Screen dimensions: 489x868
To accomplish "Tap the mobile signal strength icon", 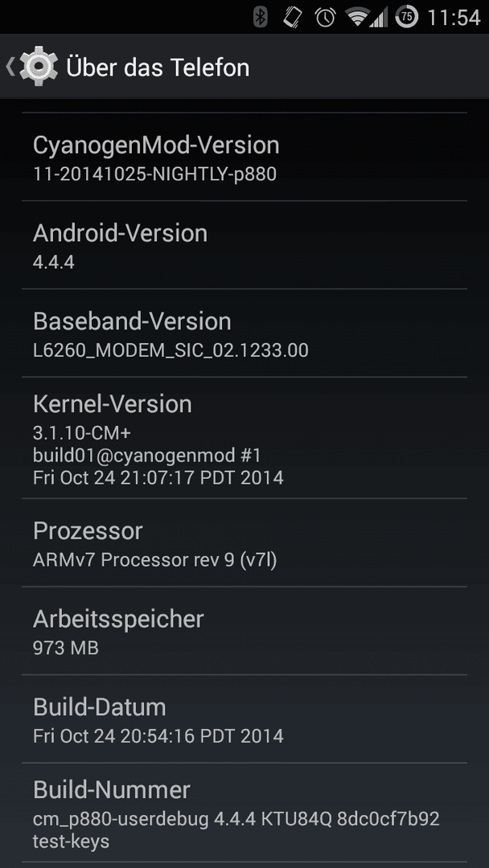I will [379, 18].
